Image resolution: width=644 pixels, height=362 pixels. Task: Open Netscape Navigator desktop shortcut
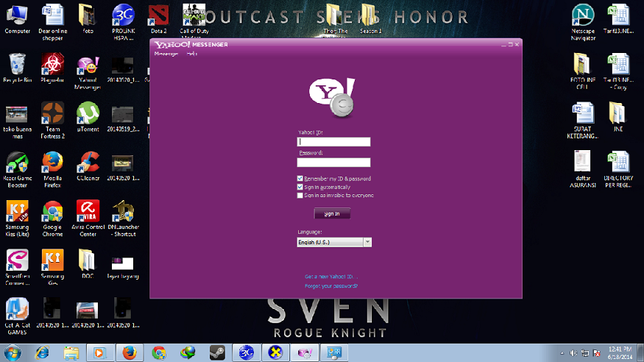click(583, 22)
